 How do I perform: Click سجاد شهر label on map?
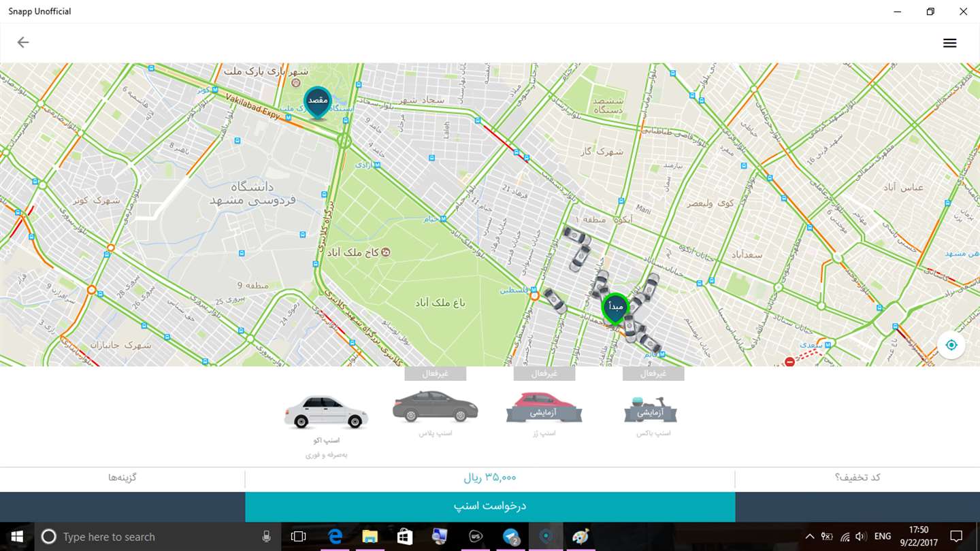421,99
